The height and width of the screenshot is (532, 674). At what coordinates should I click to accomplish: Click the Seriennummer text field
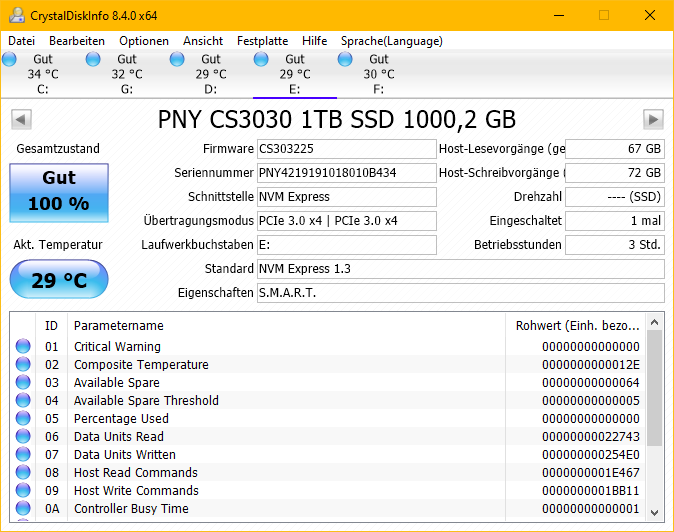[346, 173]
